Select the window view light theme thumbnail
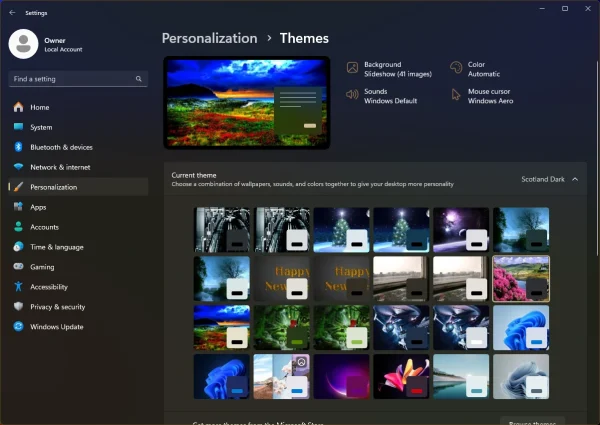This screenshot has width=600, height=425. pos(461,279)
